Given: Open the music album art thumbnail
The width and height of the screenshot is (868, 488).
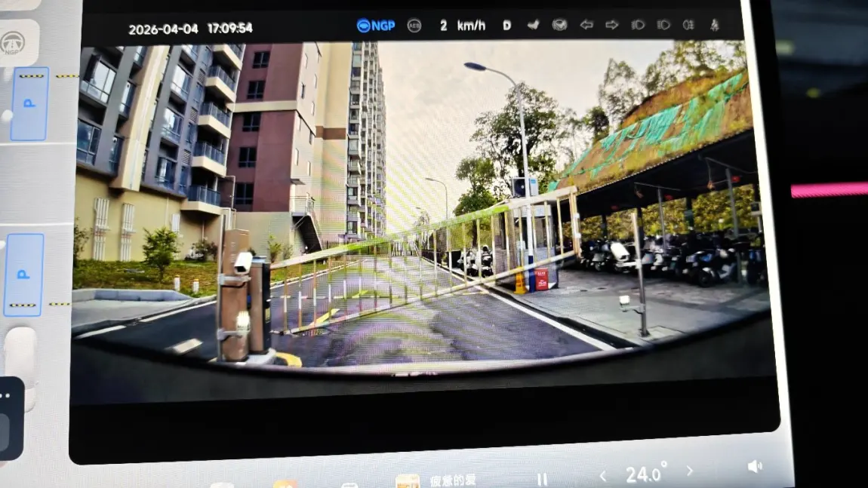Looking at the screenshot, I should 408,481.
